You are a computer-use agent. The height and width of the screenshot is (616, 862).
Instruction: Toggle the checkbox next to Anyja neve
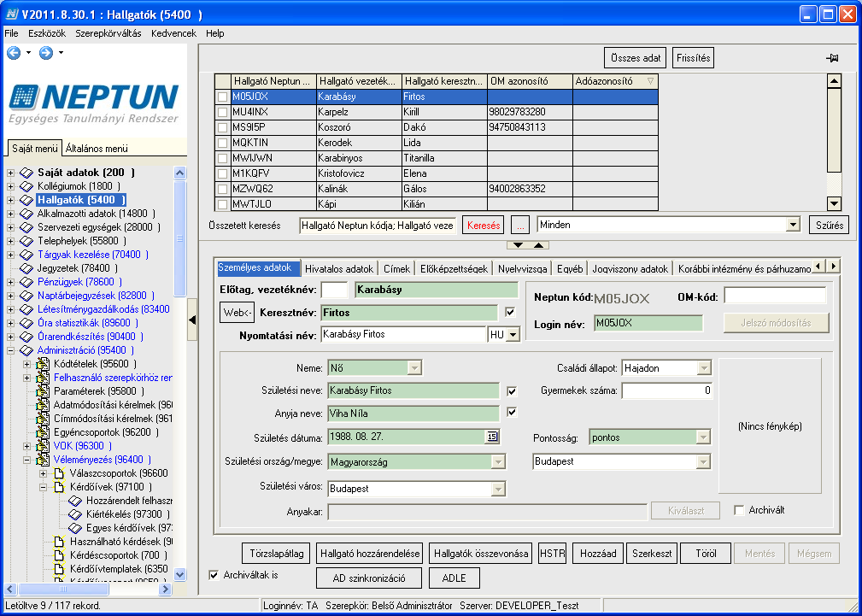coord(513,412)
